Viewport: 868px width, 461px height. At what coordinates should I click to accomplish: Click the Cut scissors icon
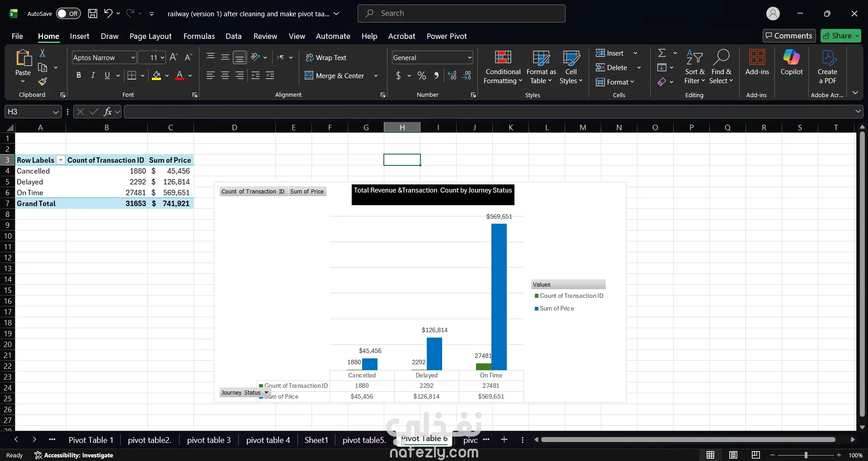[x=42, y=53]
